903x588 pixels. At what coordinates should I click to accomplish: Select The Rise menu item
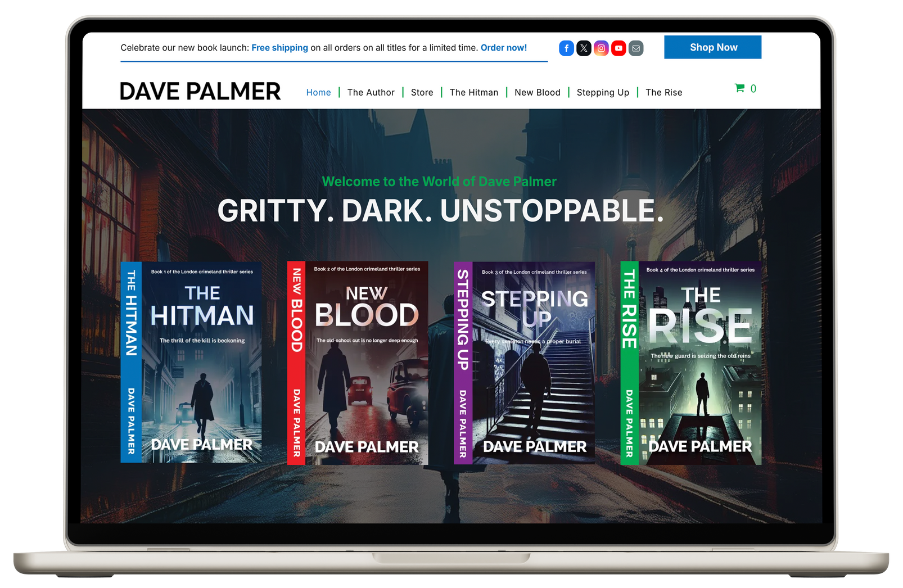click(x=664, y=92)
